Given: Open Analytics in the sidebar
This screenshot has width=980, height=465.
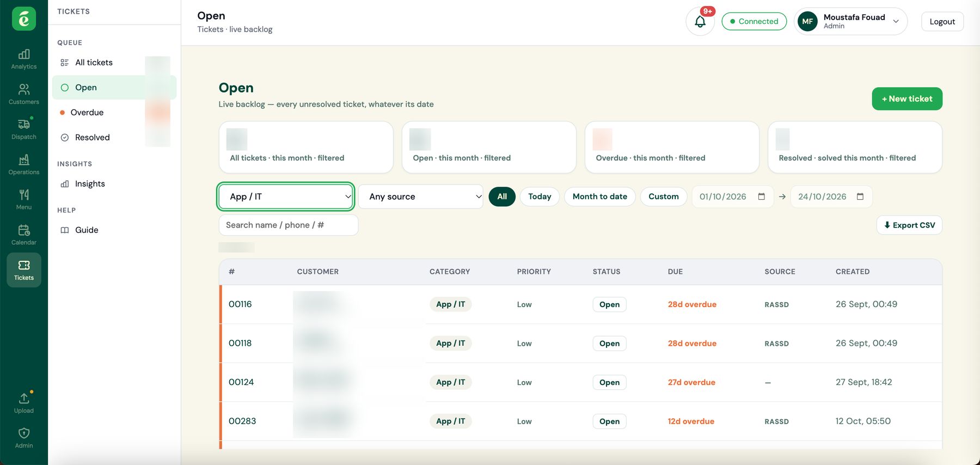Looking at the screenshot, I should coord(24,59).
